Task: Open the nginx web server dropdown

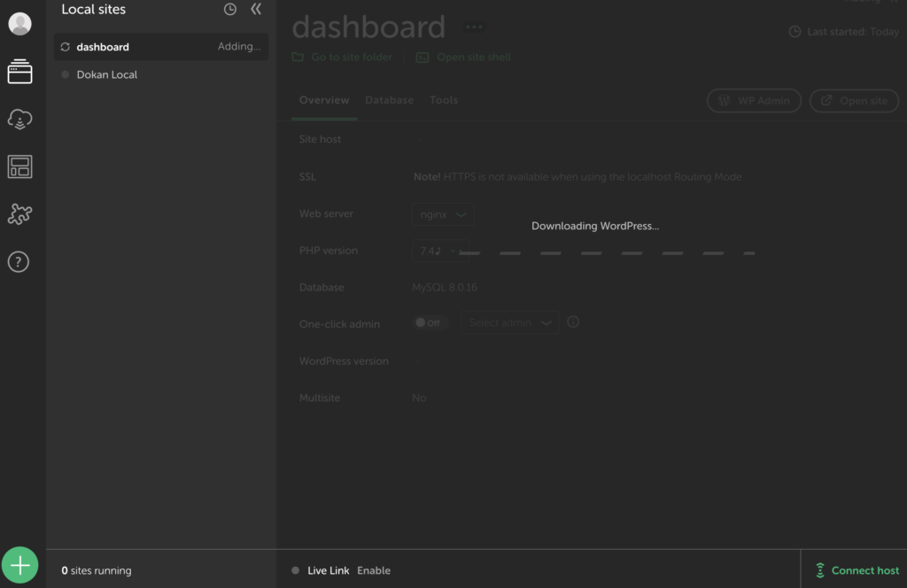Action: [443, 214]
